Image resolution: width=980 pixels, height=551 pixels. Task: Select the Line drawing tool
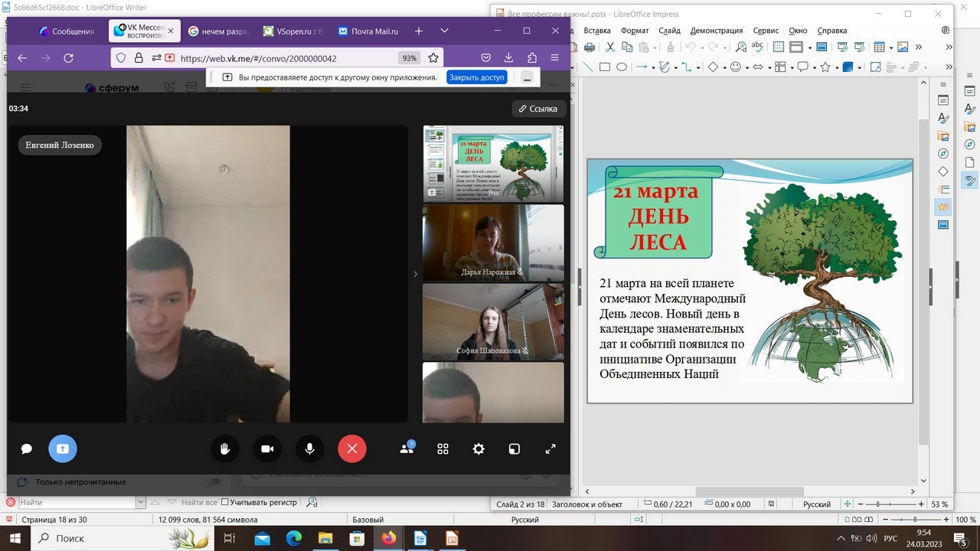tap(588, 67)
